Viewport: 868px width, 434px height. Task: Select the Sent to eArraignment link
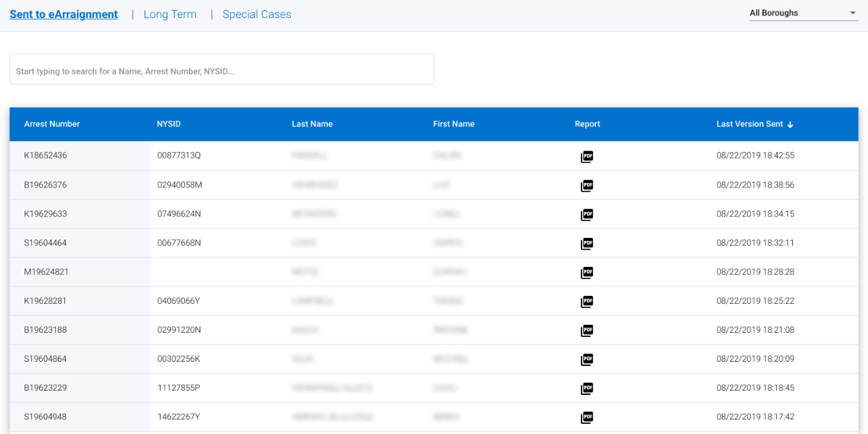(63, 14)
